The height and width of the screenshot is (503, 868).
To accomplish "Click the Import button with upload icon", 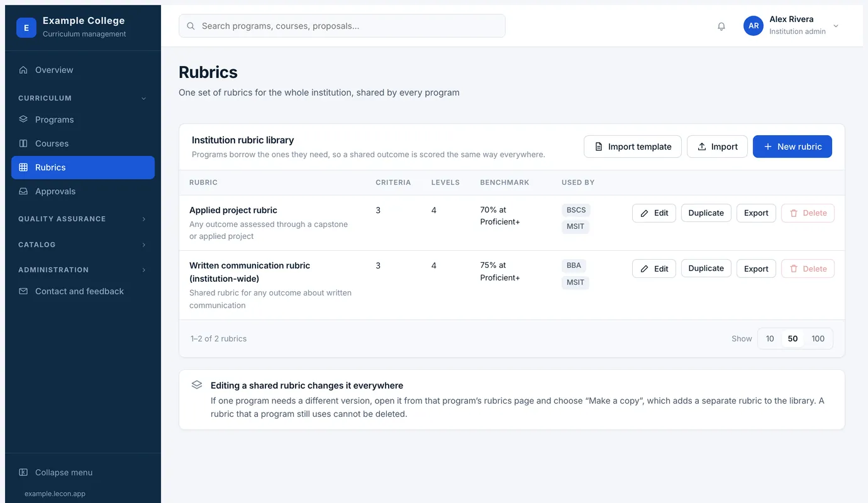I will [717, 146].
